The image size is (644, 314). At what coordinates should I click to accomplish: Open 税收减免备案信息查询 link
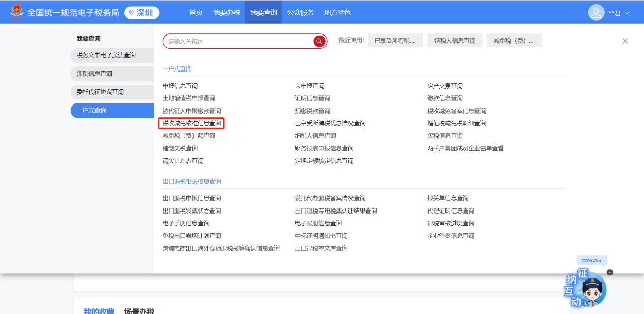point(457,111)
